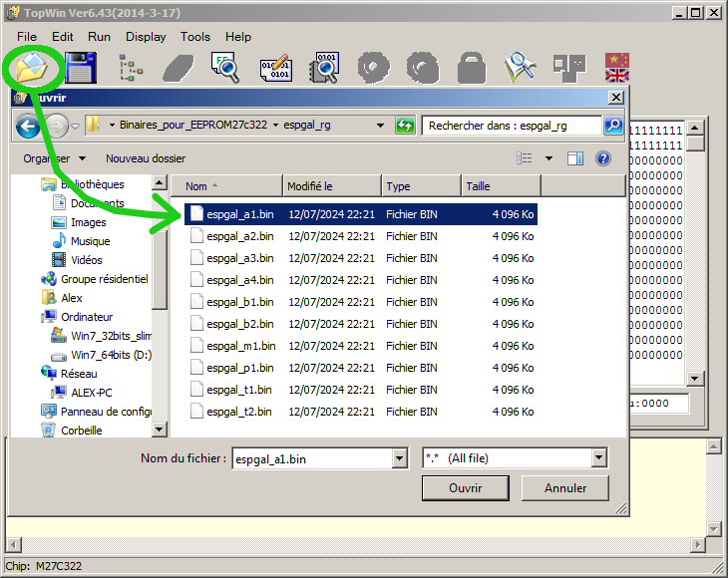Click the refresh button beside address bar
728x578 pixels.
[x=405, y=126]
